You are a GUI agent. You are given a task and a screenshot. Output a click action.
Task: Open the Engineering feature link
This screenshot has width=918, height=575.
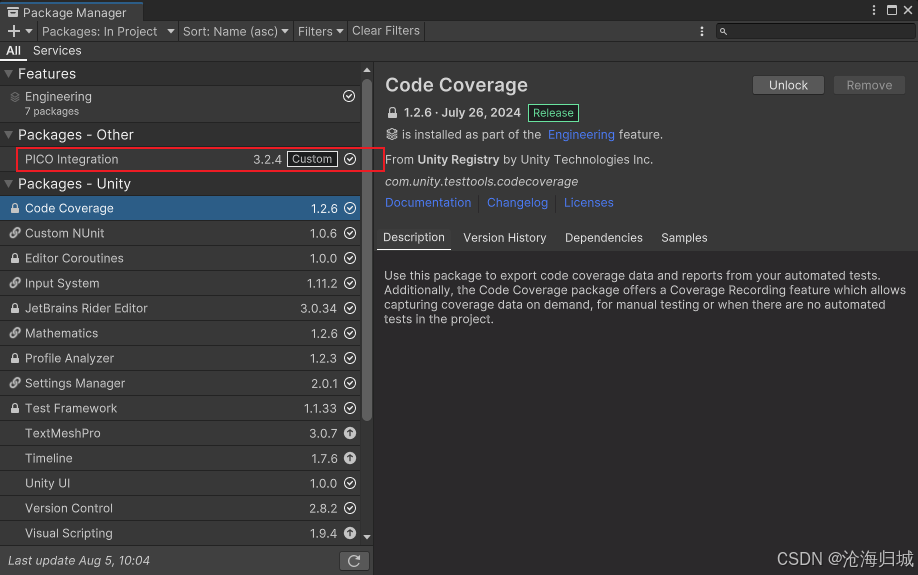click(581, 135)
